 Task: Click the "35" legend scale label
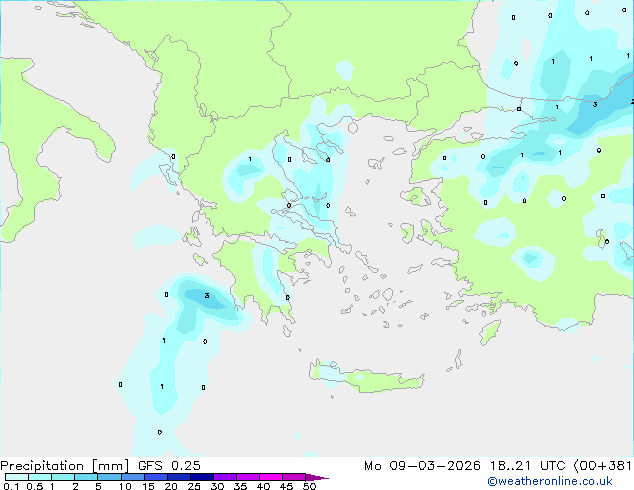point(240,486)
